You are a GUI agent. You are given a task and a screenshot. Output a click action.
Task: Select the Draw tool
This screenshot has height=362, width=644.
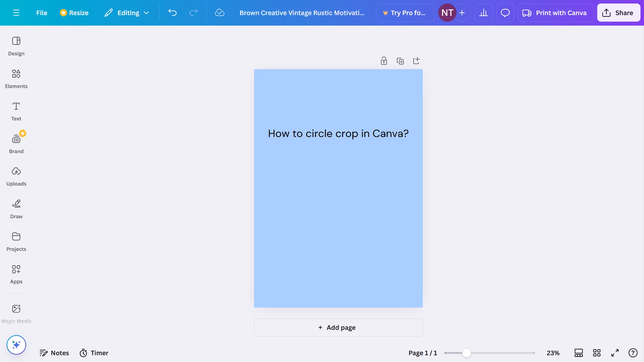[x=16, y=209]
